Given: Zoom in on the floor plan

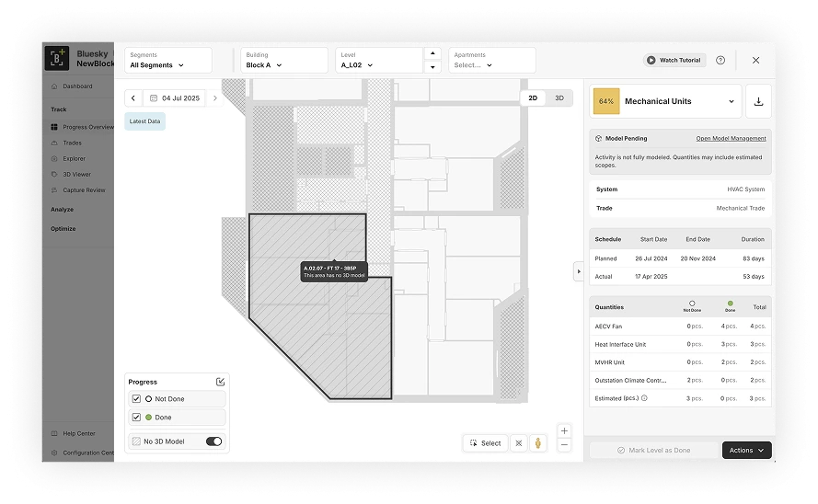Looking at the screenshot, I should [x=564, y=431].
